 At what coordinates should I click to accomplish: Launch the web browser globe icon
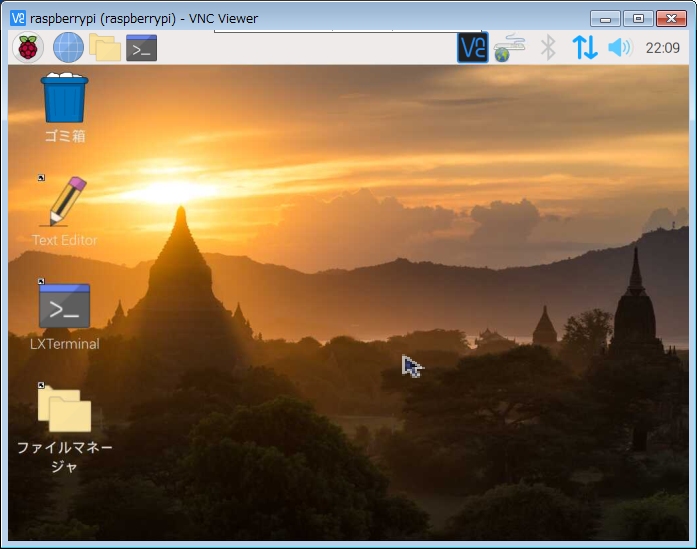(68, 47)
